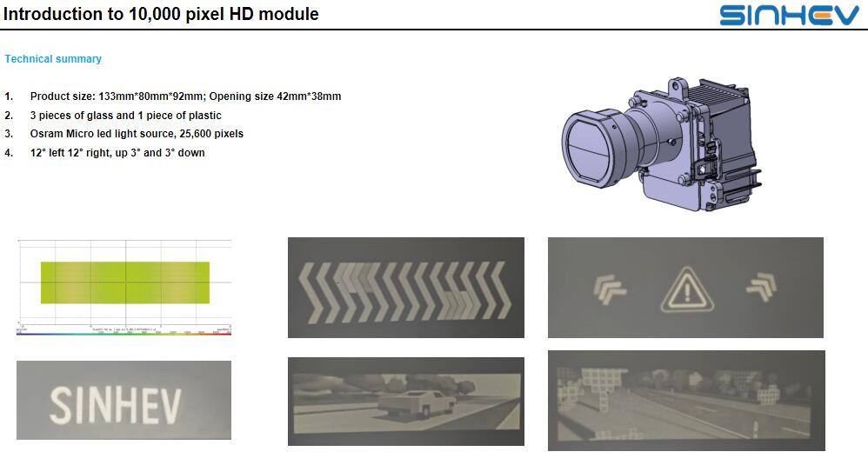Select the glass and plastic pieces line
Image resolution: width=868 pixels, height=465 pixels.
pyautogui.click(x=125, y=116)
